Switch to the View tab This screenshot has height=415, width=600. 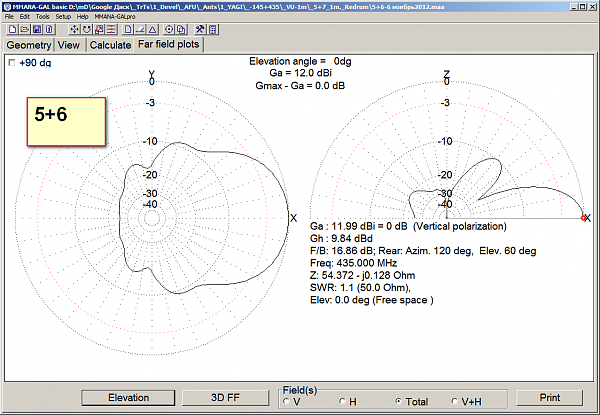[x=69, y=45]
